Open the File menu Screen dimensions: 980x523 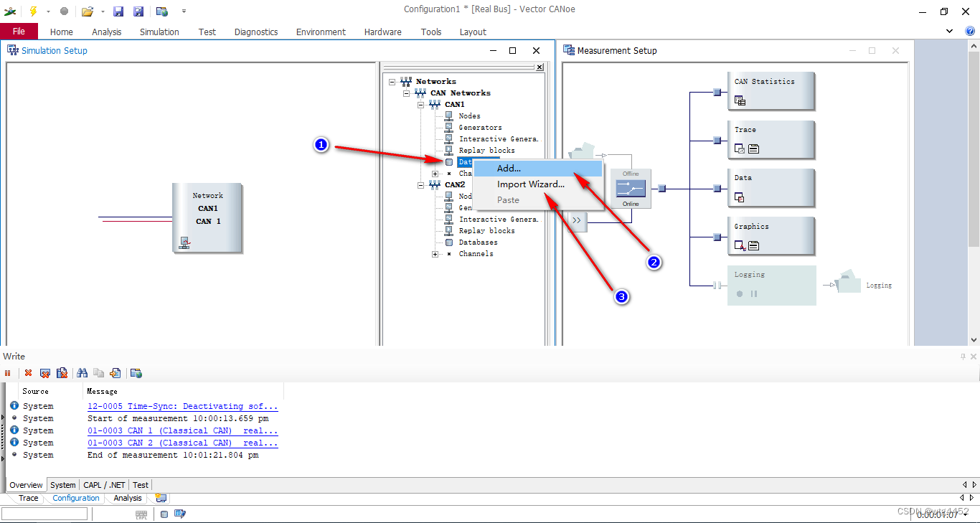point(19,32)
